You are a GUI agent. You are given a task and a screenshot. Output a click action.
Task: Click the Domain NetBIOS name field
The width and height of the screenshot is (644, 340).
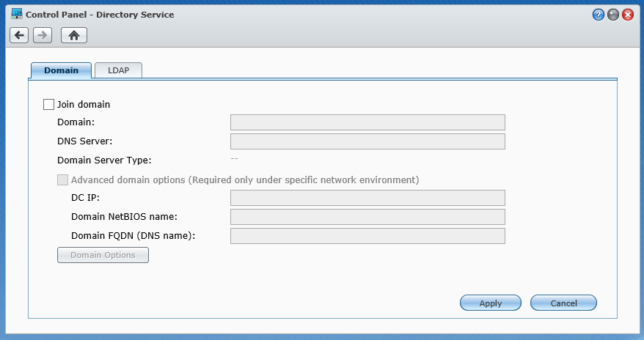pos(367,217)
